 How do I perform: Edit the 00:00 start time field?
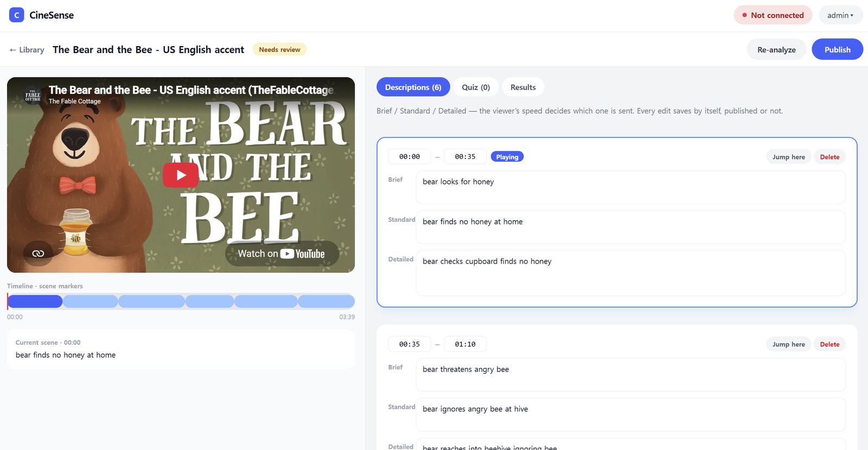tap(410, 157)
